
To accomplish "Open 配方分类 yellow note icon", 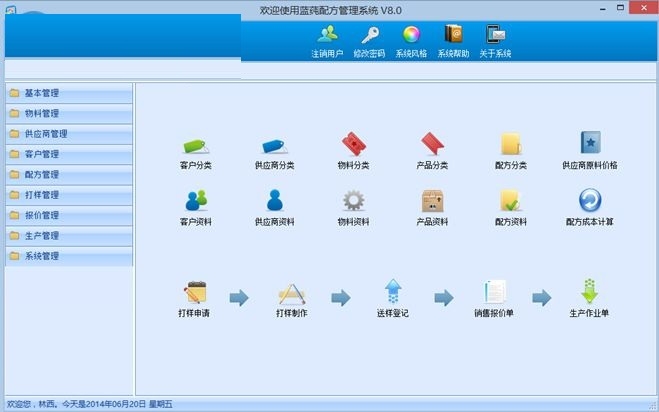I will pos(511,144).
